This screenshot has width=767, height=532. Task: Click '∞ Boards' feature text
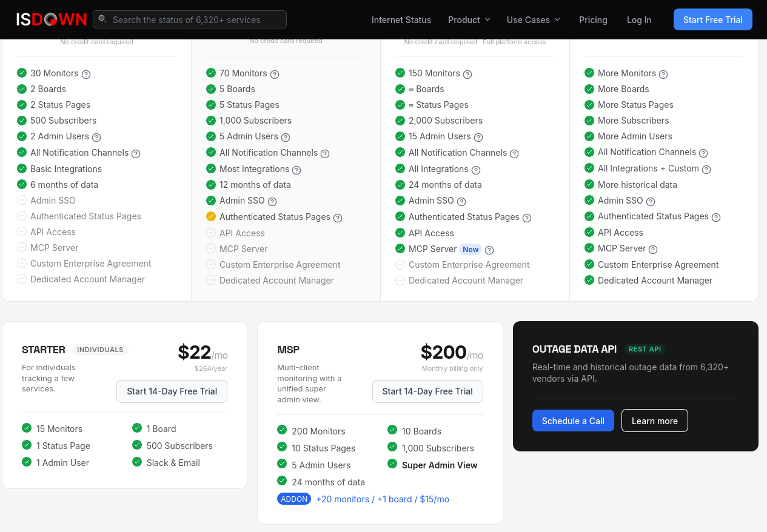click(x=426, y=88)
